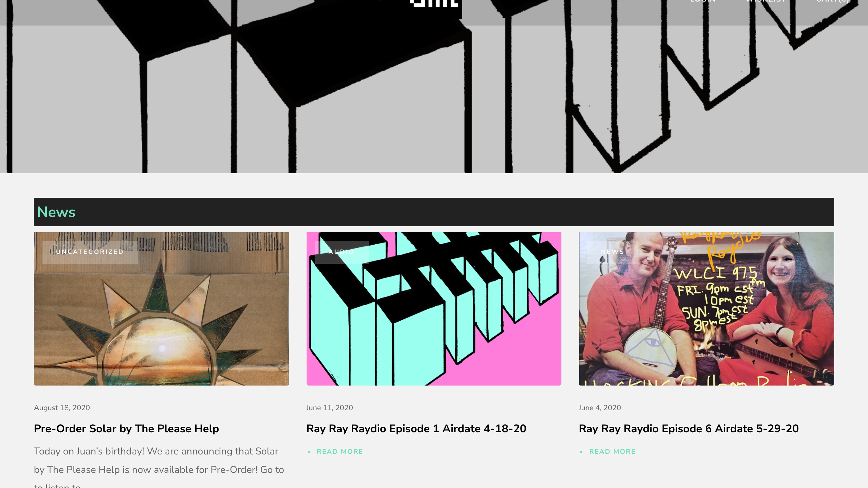Viewport: 868px width, 488px height.
Task: Click READ MORE under the Episode 6 post
Action: [612, 452]
